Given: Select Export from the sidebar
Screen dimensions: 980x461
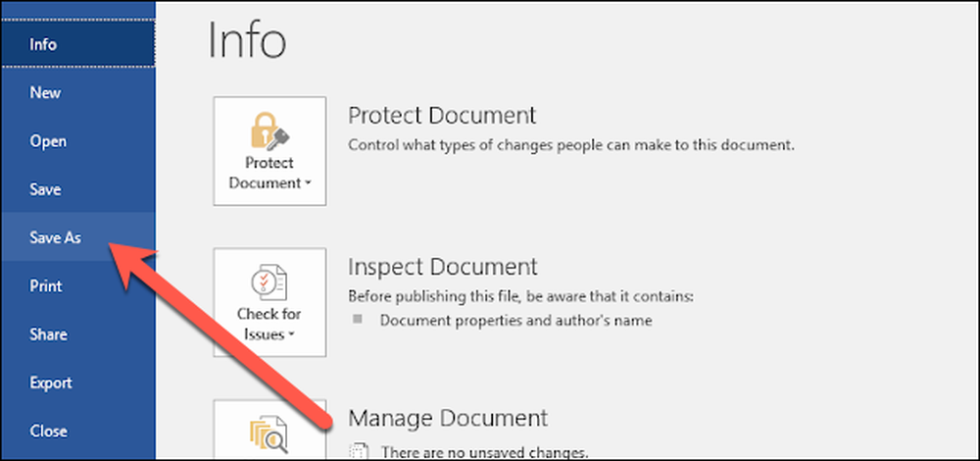Looking at the screenshot, I should coord(77,383).
